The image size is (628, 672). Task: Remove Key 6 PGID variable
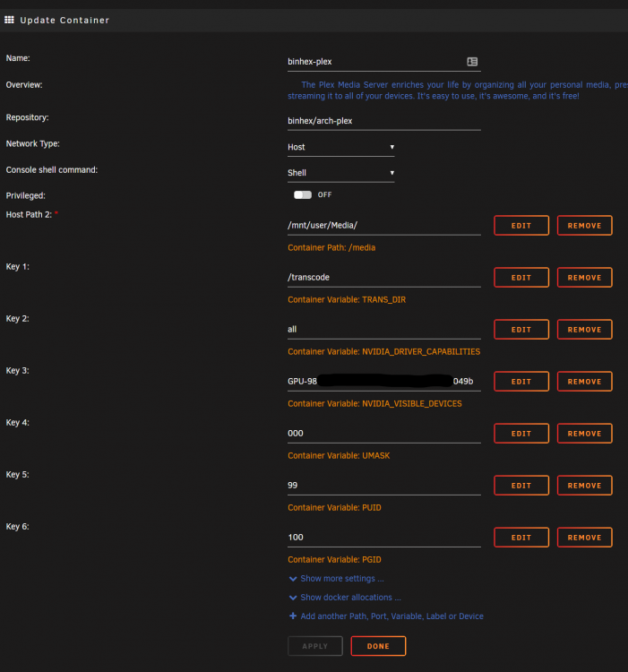pyautogui.click(x=585, y=537)
